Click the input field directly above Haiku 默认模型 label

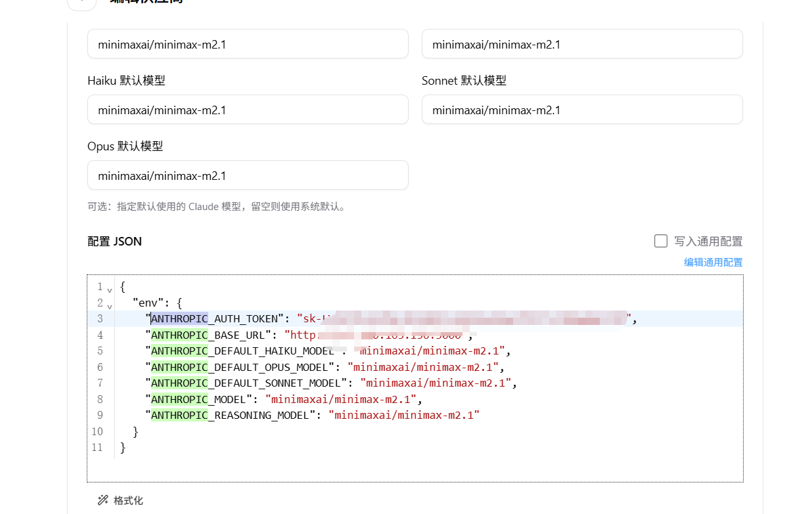(x=248, y=44)
